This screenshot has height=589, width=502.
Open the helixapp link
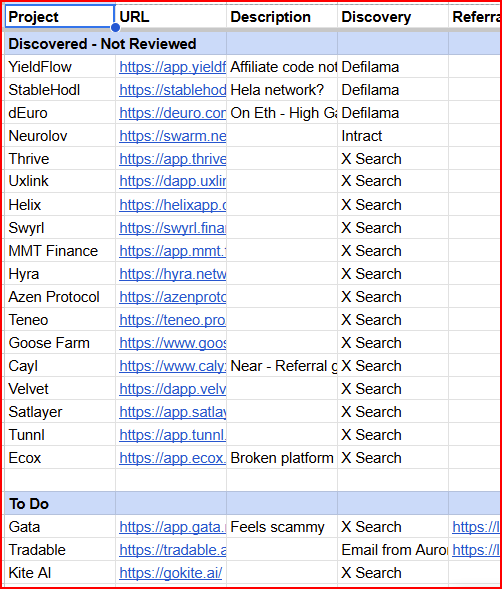tap(172, 205)
